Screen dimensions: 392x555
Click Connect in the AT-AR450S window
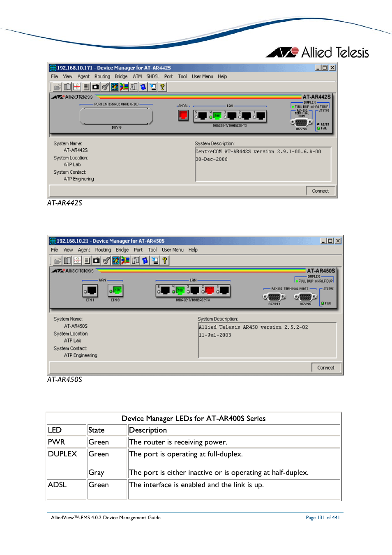click(326, 368)
